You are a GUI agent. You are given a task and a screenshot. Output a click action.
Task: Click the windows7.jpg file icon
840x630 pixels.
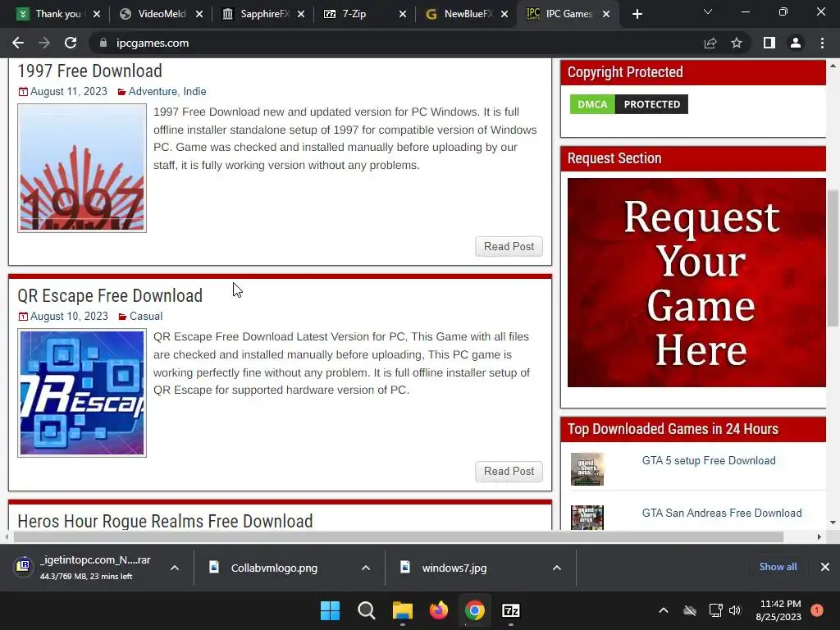point(405,567)
